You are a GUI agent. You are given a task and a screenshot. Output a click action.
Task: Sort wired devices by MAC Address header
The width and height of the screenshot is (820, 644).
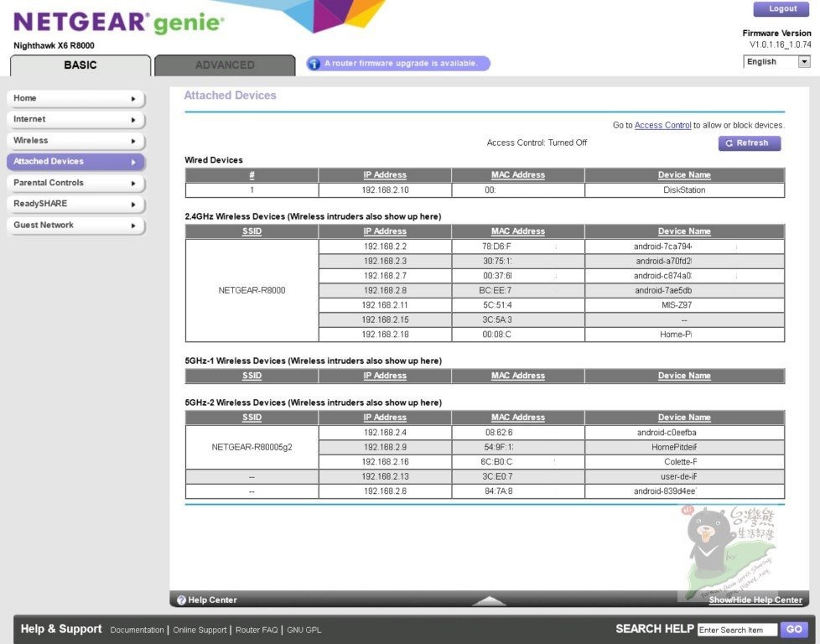click(x=518, y=175)
